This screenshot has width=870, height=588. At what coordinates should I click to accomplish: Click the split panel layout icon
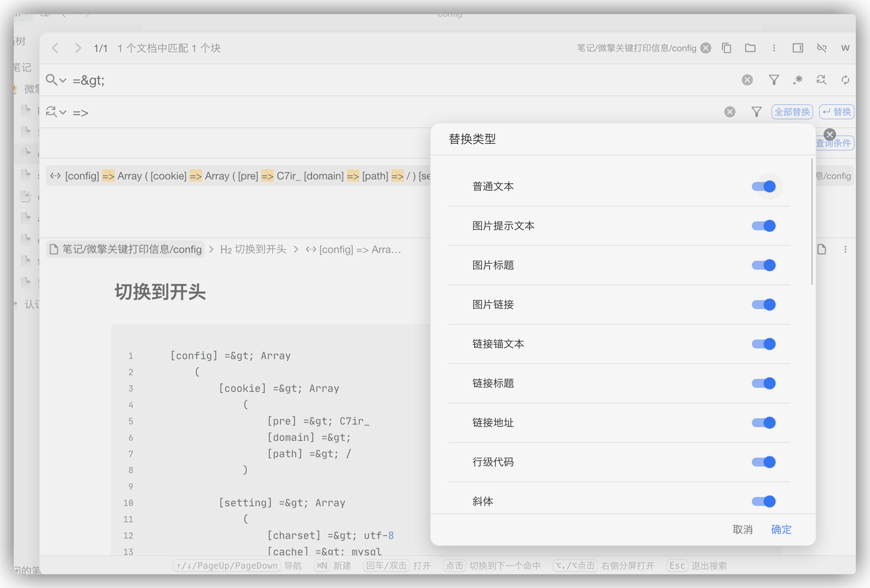[x=798, y=48]
